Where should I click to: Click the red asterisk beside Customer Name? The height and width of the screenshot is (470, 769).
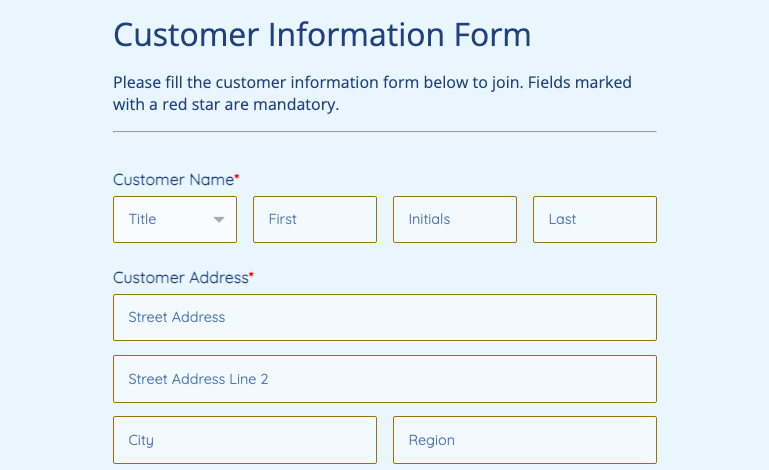[x=237, y=178]
